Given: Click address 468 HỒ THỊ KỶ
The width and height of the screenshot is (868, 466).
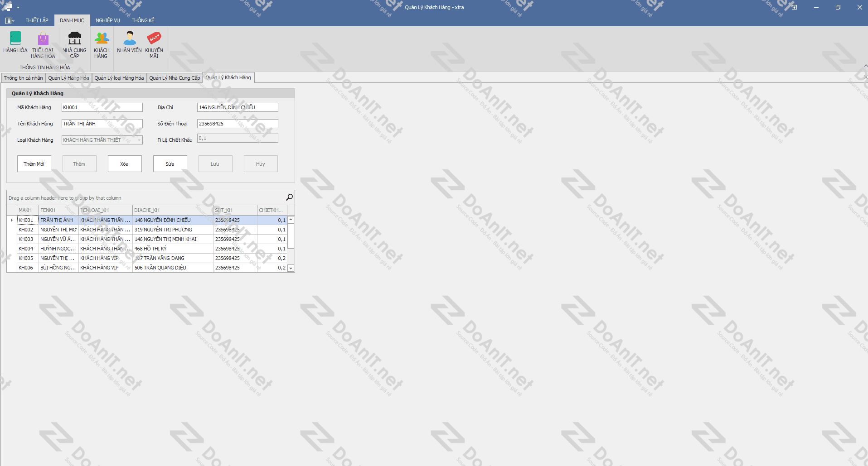Looking at the screenshot, I should tap(173, 249).
